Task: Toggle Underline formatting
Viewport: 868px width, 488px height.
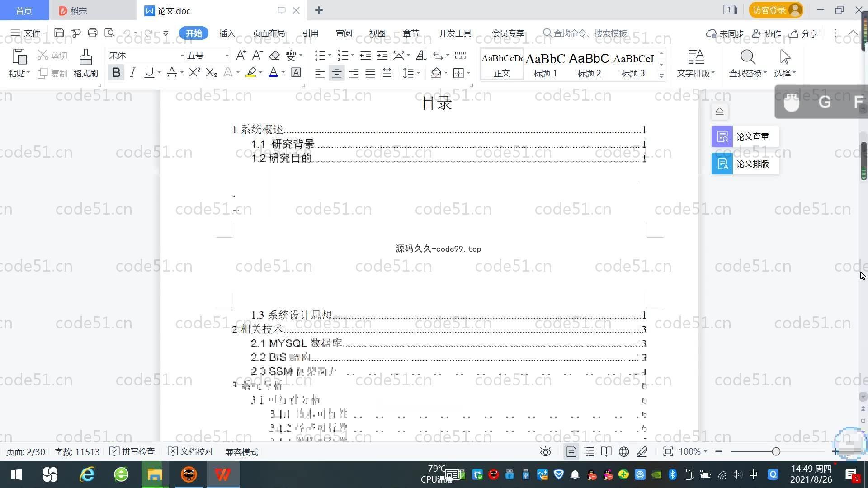Action: [149, 72]
